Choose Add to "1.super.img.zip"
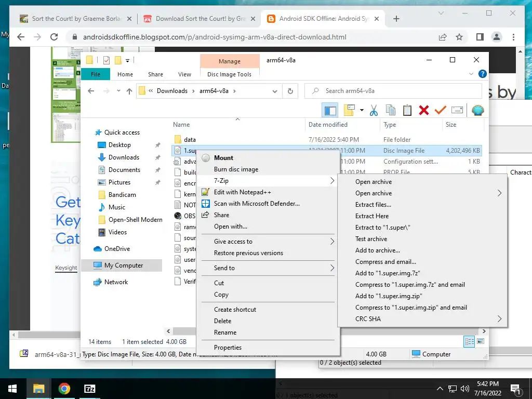532x399 pixels. pyautogui.click(x=422, y=296)
